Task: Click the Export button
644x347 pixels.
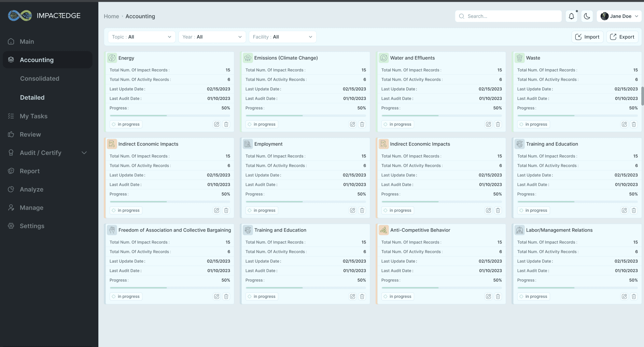Action: (x=622, y=37)
